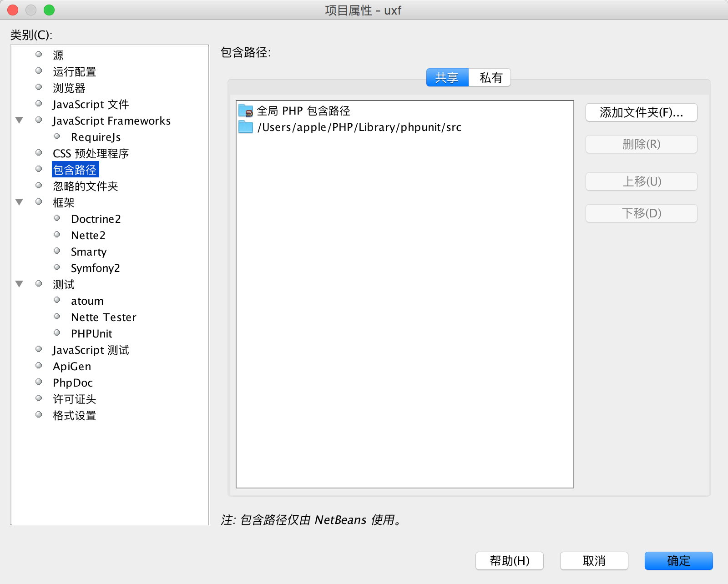Collapse the JavaScript Frameworks node
This screenshot has height=584, width=728.
(19, 121)
